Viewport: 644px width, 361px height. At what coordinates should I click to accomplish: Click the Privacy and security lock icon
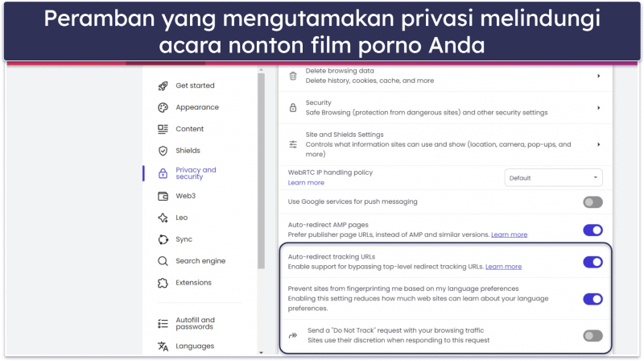163,173
